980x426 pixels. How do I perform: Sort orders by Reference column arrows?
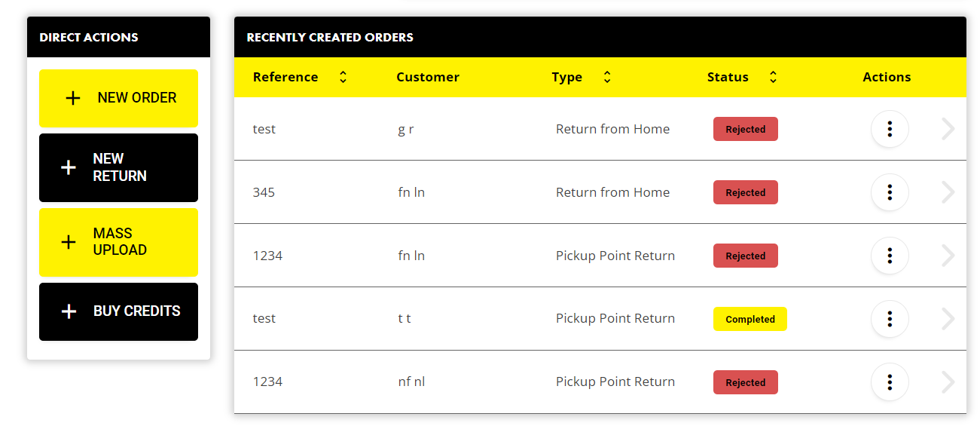pyautogui.click(x=343, y=77)
